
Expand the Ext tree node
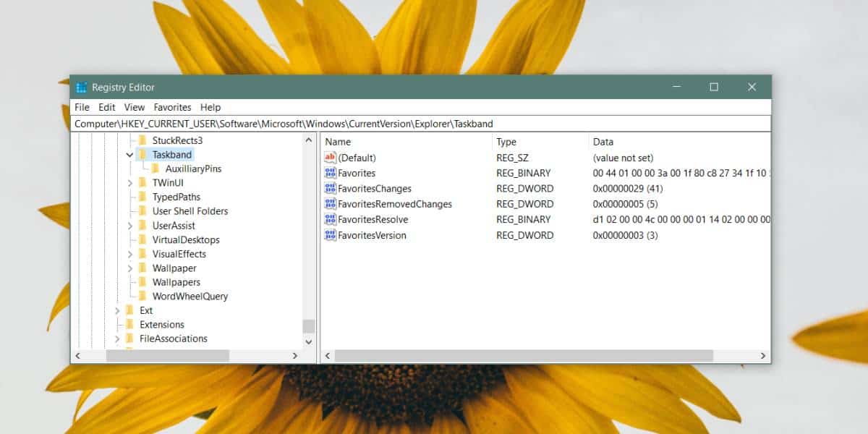click(116, 310)
